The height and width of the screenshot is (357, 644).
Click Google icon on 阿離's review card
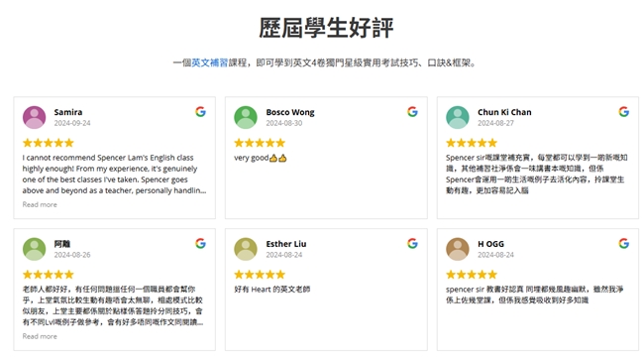[x=200, y=244]
